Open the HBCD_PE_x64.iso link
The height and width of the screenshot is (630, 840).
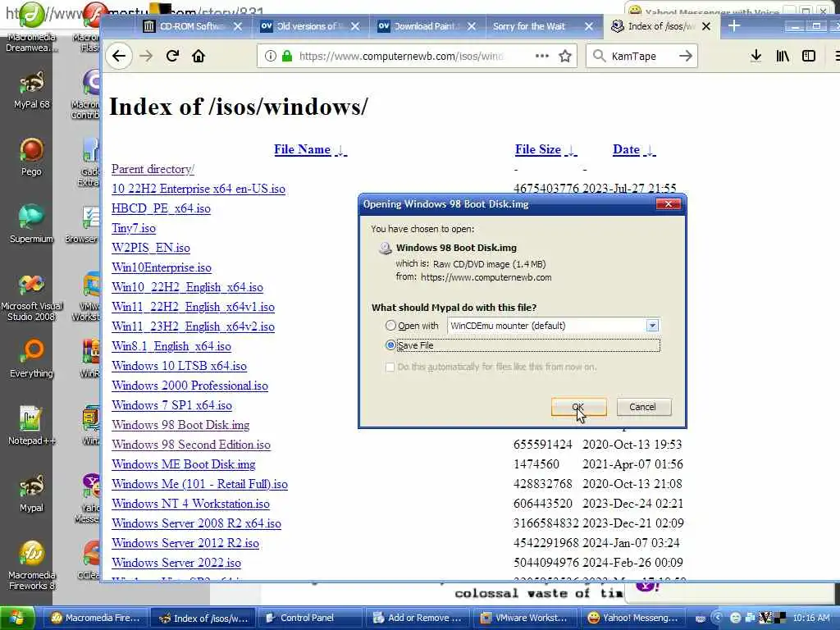tap(161, 208)
